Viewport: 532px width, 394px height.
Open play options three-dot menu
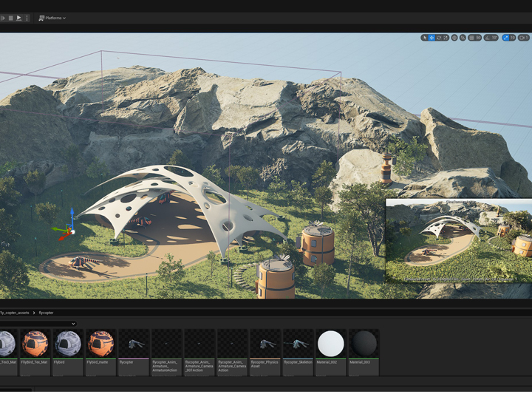click(x=27, y=18)
